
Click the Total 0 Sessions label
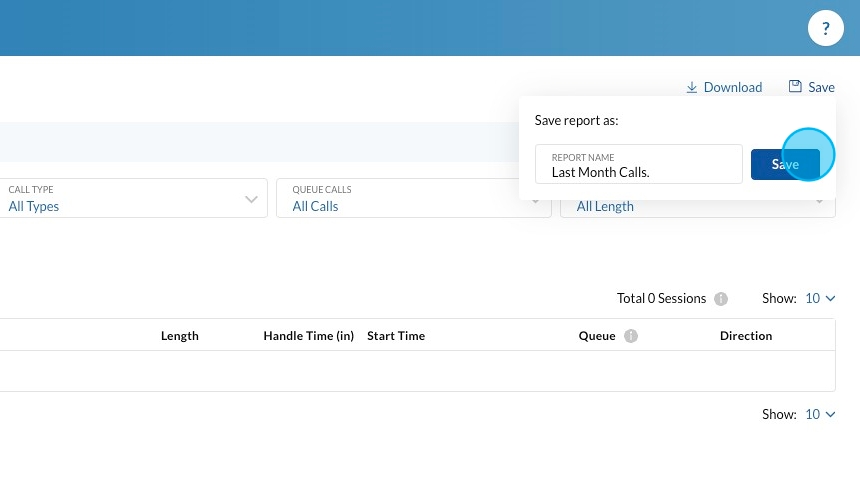coord(661,298)
